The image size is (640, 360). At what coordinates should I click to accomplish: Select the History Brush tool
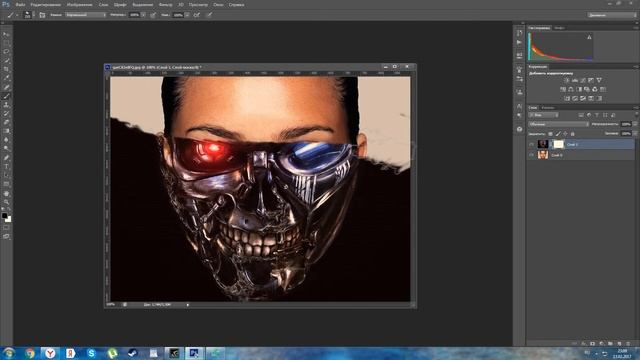6,113
